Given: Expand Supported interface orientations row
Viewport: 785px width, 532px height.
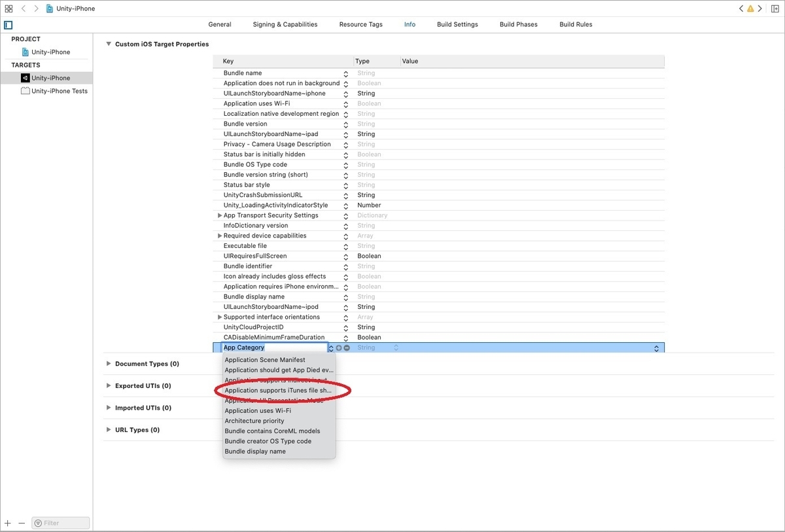Looking at the screenshot, I should coord(220,317).
